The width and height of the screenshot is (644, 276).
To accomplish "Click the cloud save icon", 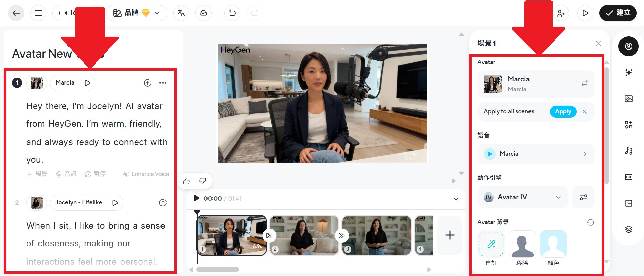I will [203, 13].
